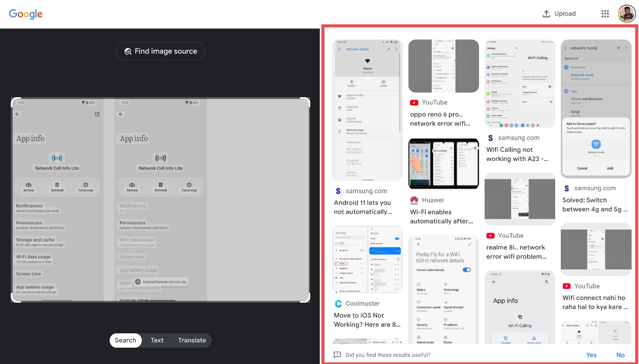Image resolution: width=639 pixels, height=364 pixels.
Task: Click No for results useful feedback
Action: pyautogui.click(x=620, y=355)
